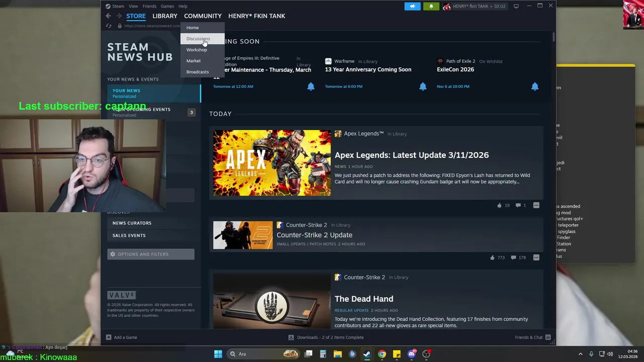Open the HENRY* FKIN TANK profile tab
Screen dimensions: 644x362
(257, 16)
